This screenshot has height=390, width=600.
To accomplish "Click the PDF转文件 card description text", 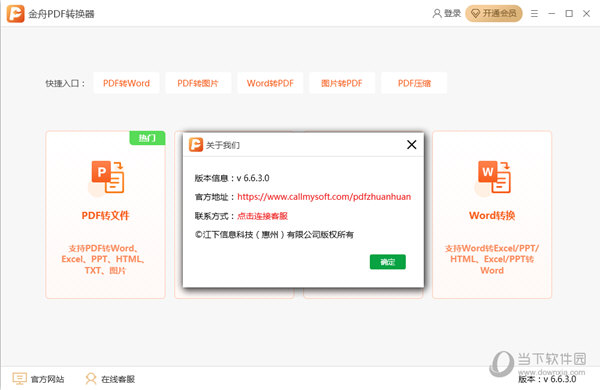I will pyautogui.click(x=103, y=259).
